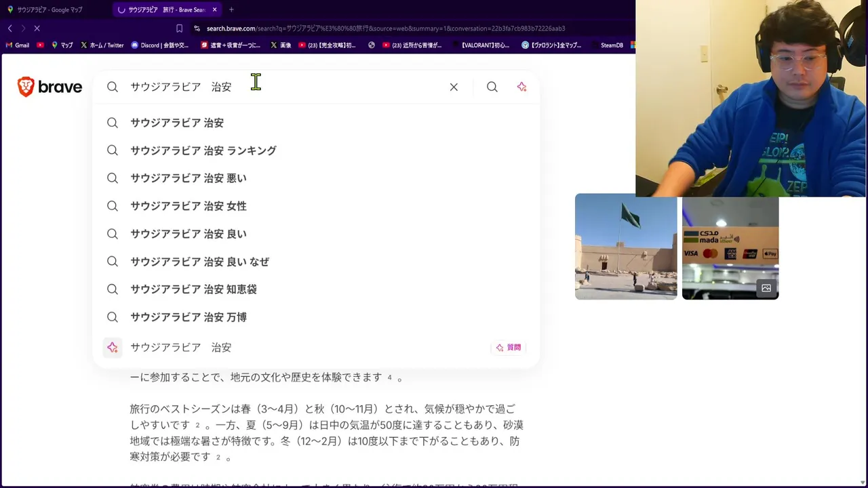This screenshot has width=868, height=488.
Task: Click the bookmark icon in address bar
Action: coord(179,28)
